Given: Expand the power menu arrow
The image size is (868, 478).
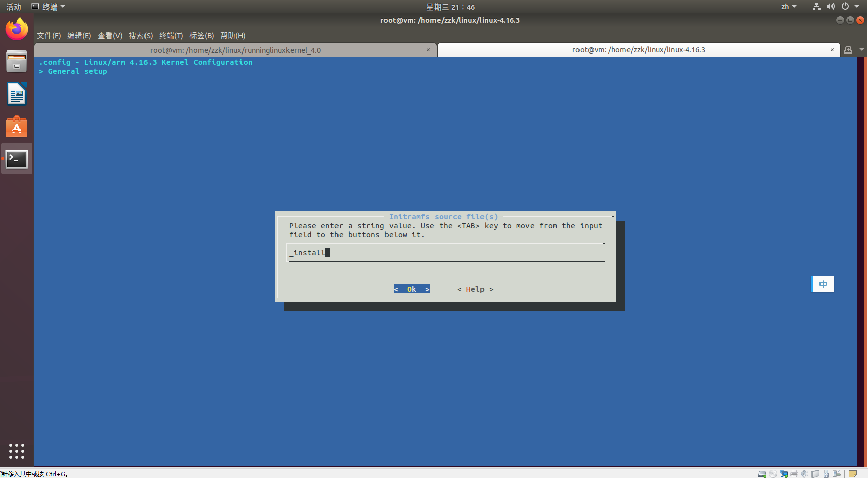Looking at the screenshot, I should [x=856, y=7].
